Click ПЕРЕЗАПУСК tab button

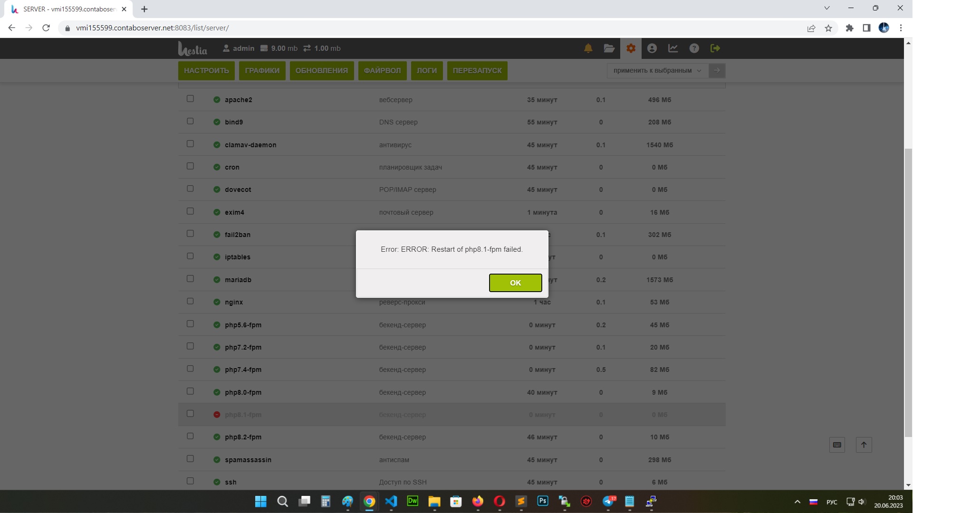pos(477,70)
